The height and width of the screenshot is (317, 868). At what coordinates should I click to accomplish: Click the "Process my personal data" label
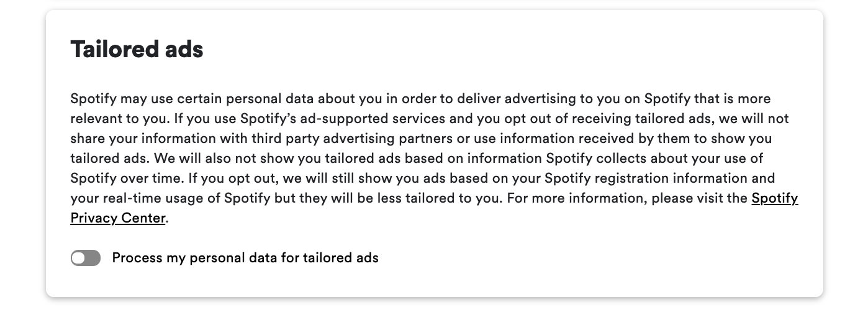pyautogui.click(x=194, y=258)
